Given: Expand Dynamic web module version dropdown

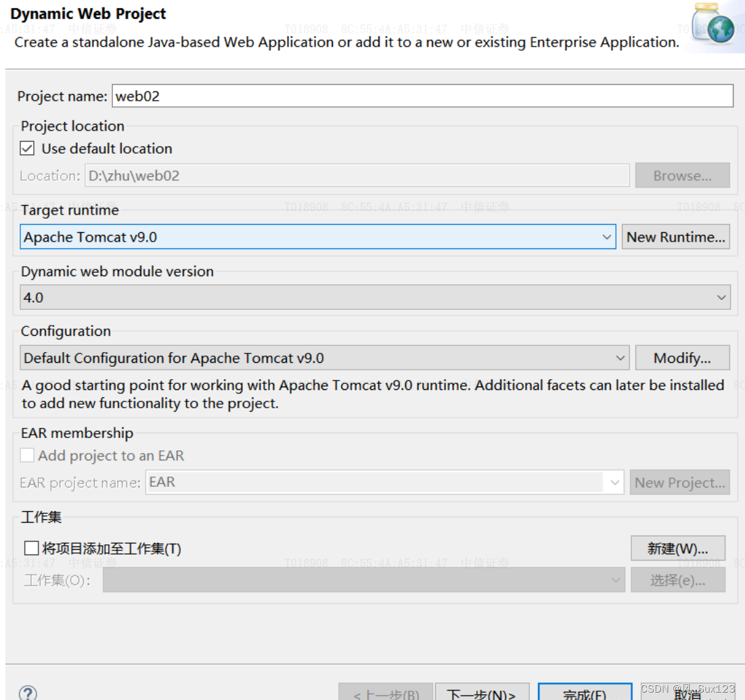Looking at the screenshot, I should coord(721,297).
